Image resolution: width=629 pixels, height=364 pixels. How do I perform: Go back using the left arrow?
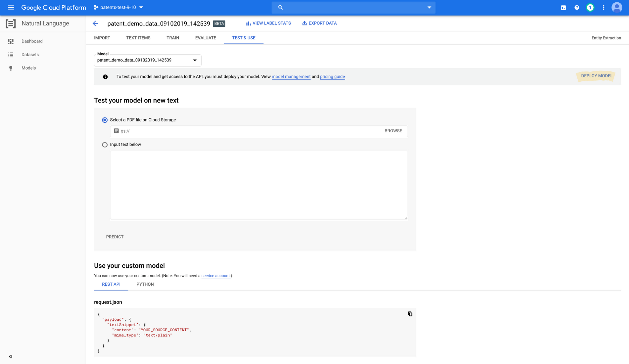coord(95,23)
